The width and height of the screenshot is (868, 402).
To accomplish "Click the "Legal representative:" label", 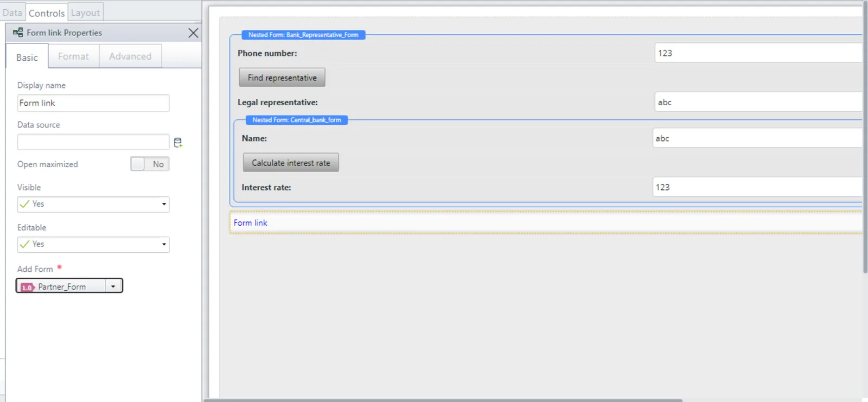I will (278, 103).
